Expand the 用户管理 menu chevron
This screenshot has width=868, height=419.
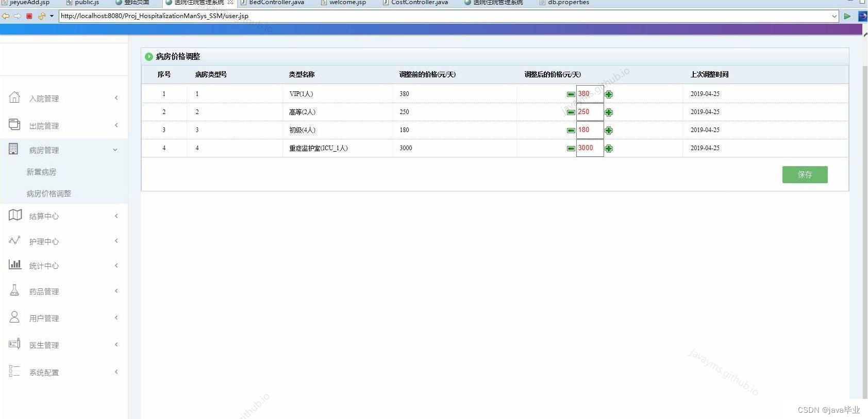pos(116,317)
